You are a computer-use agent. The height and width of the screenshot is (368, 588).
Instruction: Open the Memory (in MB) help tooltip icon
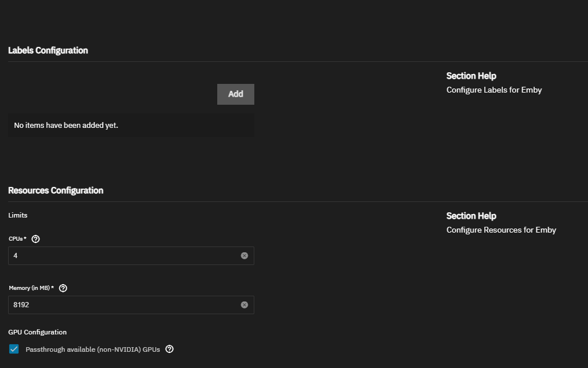point(63,288)
